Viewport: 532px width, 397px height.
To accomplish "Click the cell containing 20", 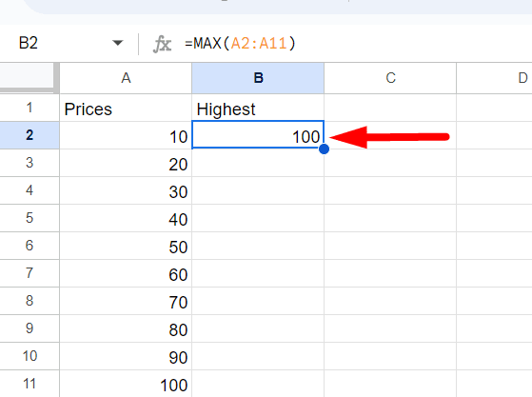I will [126, 163].
